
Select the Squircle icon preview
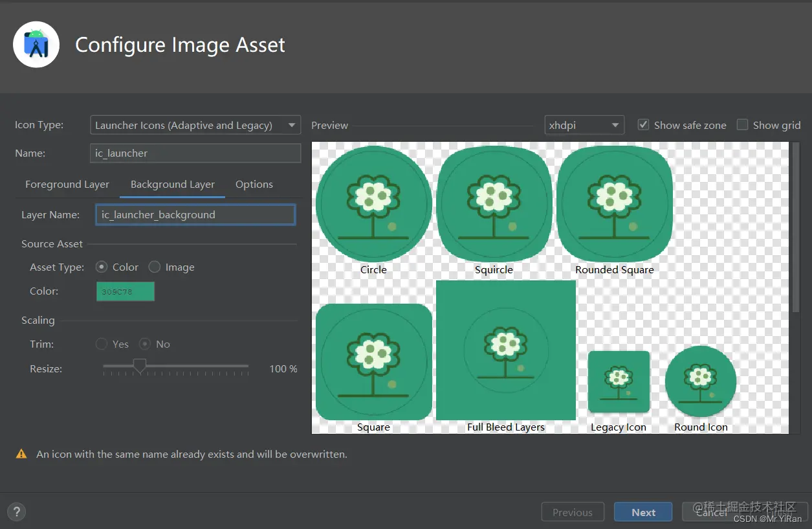[494, 204]
